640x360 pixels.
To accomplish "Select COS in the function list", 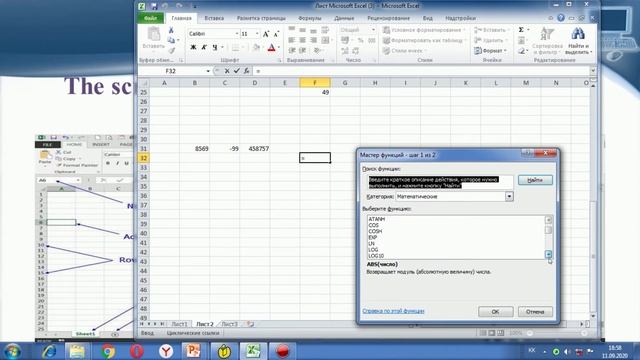I will (x=373, y=225).
